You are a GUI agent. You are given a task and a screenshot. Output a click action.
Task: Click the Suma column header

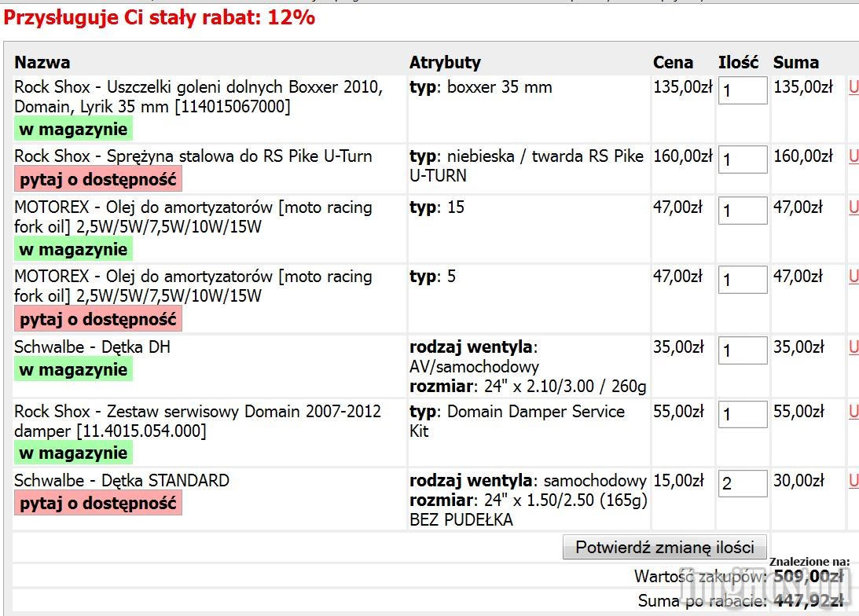point(796,62)
